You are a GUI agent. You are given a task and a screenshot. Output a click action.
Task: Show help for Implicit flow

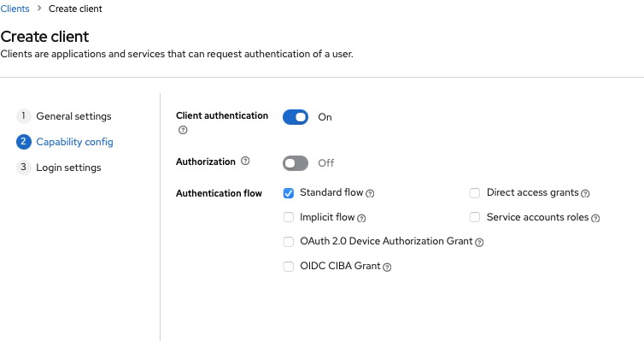click(x=361, y=218)
